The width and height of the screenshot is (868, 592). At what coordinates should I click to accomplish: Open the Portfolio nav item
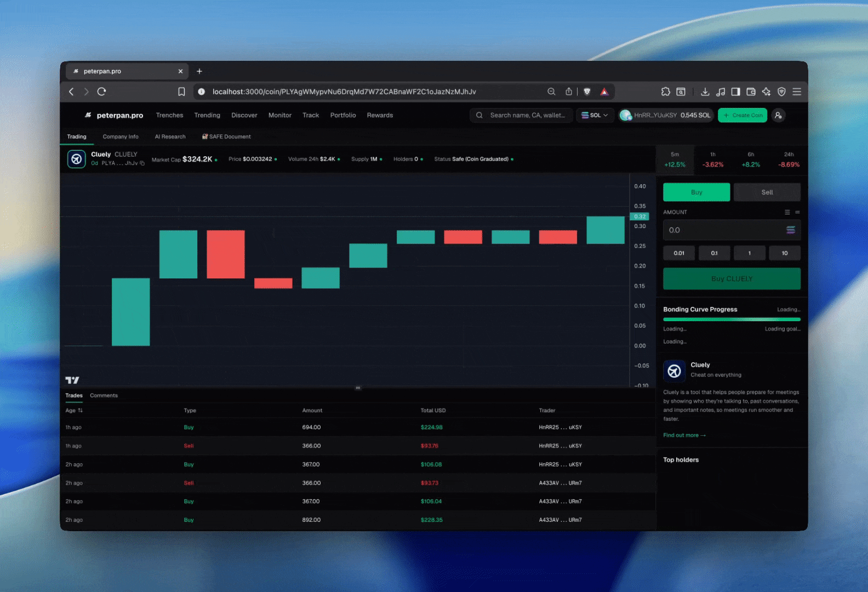(x=343, y=115)
